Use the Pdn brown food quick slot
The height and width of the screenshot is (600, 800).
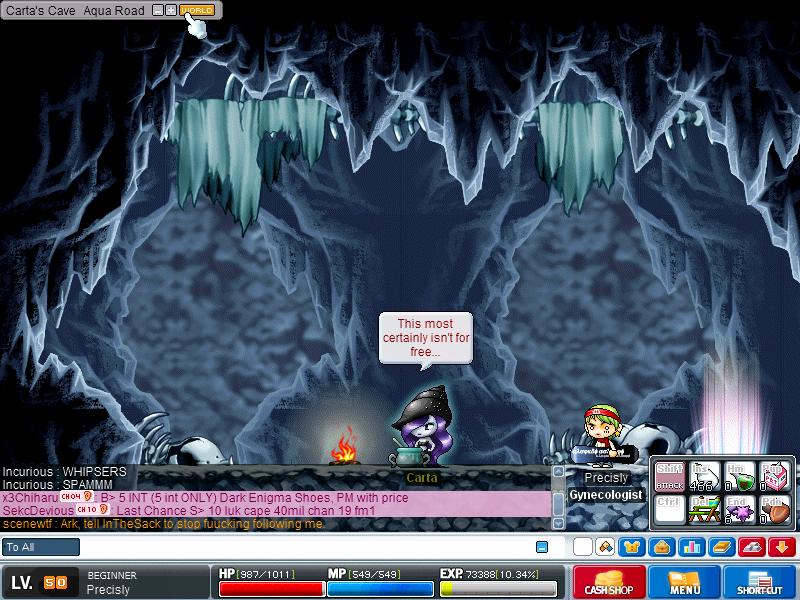[x=775, y=509]
